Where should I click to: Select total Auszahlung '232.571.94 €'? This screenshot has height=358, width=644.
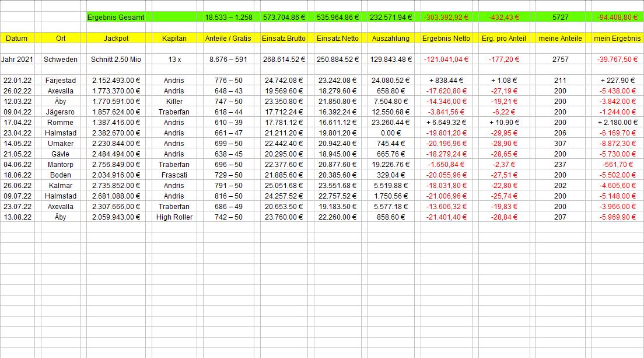391,18
